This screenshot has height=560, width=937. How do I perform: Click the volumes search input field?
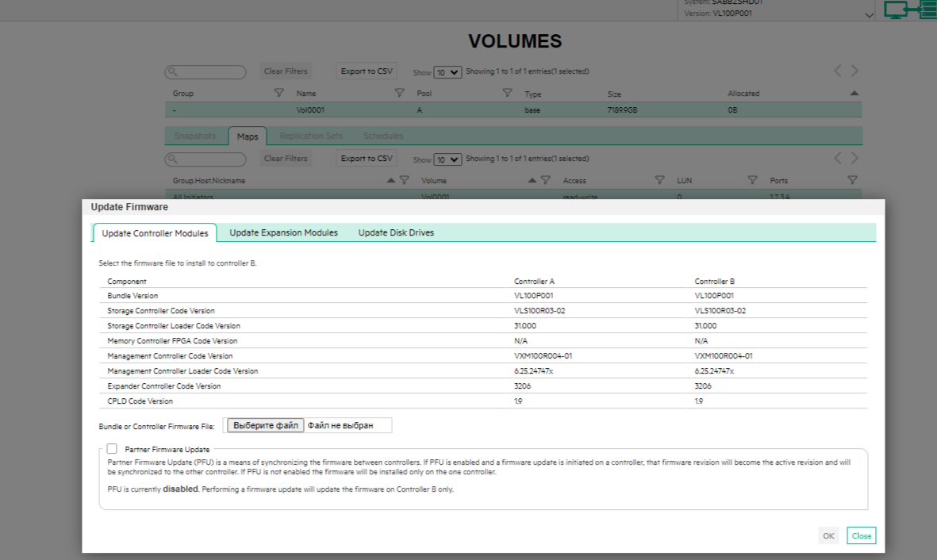[205, 71]
